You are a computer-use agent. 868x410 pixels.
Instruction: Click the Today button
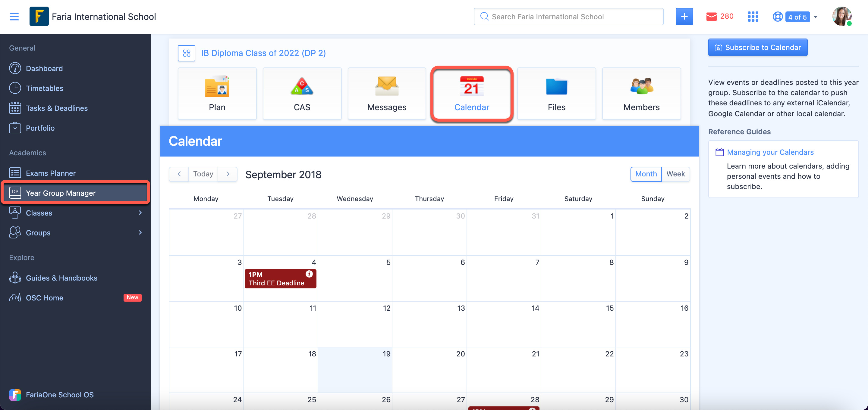tap(203, 174)
